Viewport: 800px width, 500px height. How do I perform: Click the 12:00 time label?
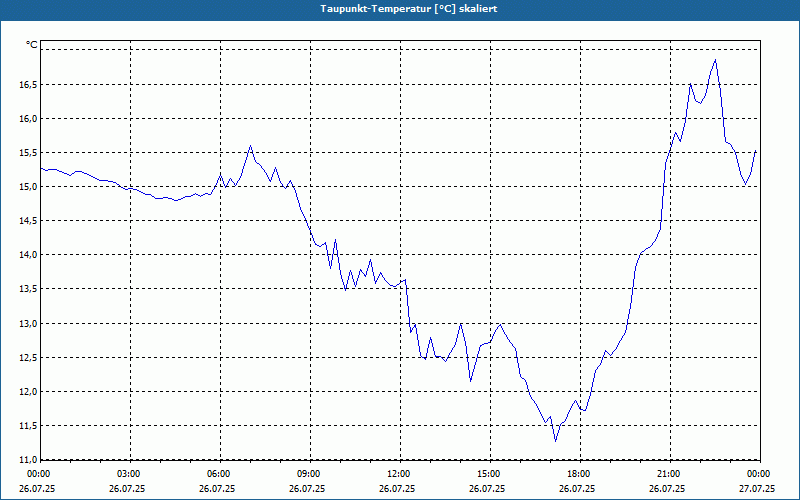click(400, 474)
